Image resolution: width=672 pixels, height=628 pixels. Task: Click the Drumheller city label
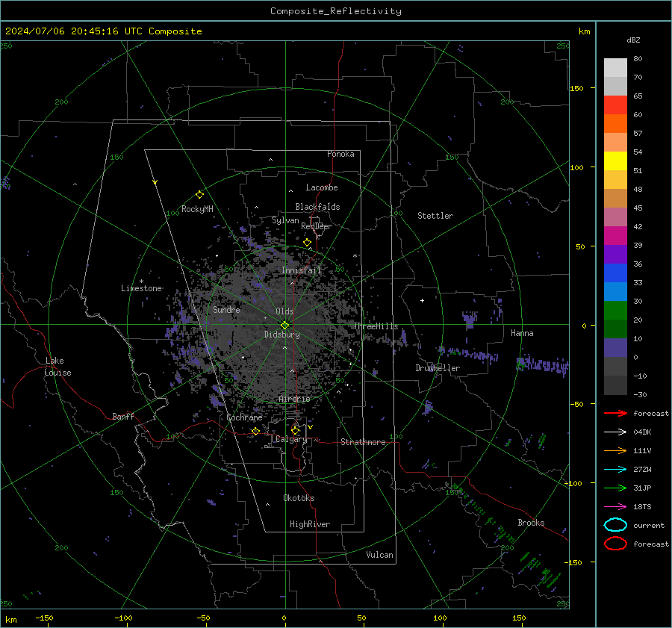point(438,368)
